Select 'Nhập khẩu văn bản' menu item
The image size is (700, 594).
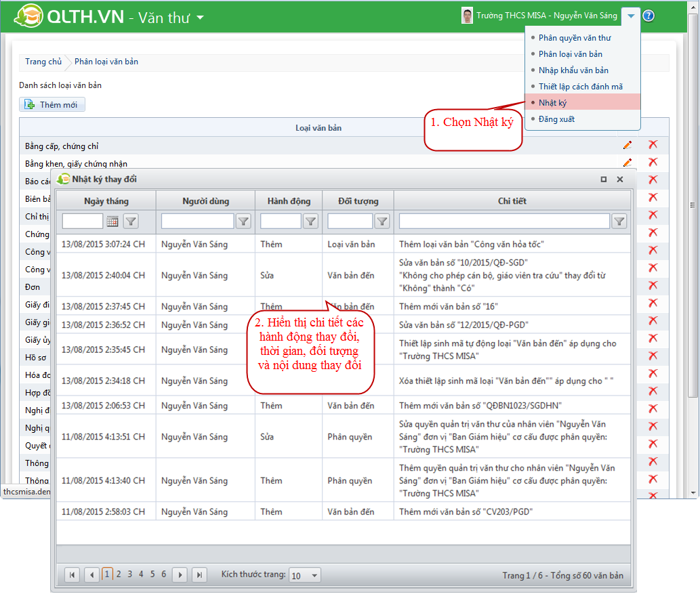click(573, 70)
